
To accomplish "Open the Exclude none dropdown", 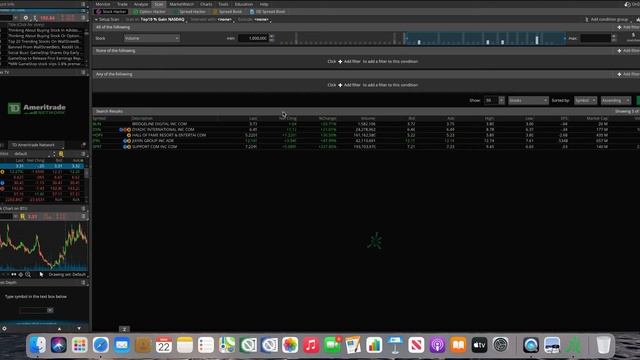I will pos(262,19).
